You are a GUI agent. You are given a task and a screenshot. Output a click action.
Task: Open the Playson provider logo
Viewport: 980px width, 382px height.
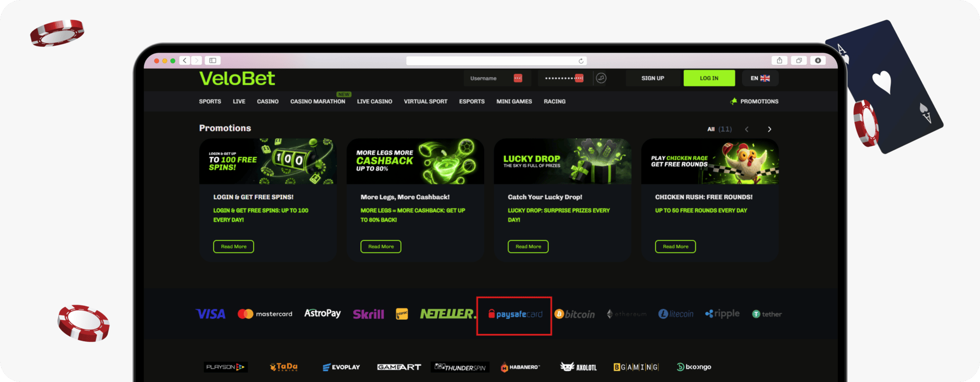pyautogui.click(x=225, y=367)
